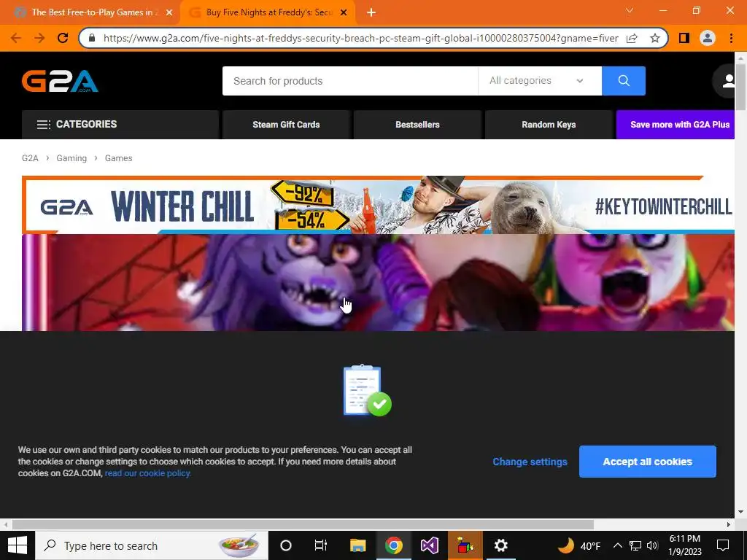Click the address bar URL

tap(360, 38)
